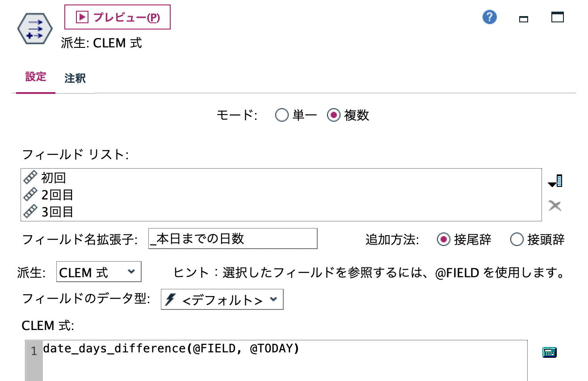Open the blue help question mark icon

pos(489,17)
